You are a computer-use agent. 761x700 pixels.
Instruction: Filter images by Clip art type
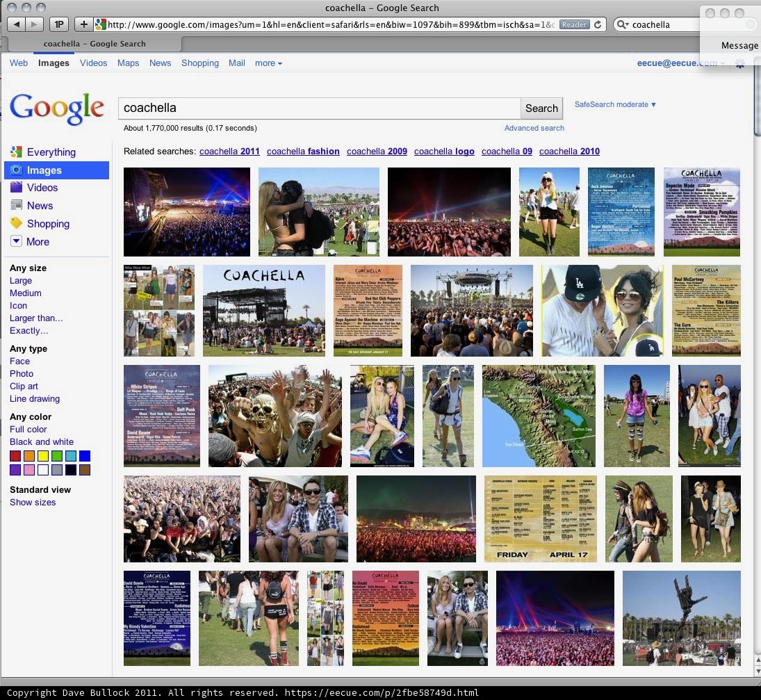click(x=24, y=386)
